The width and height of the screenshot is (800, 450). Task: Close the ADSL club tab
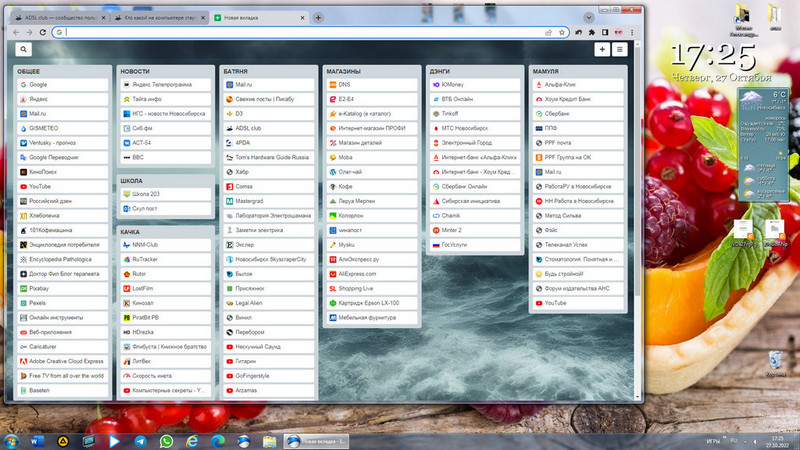click(x=104, y=17)
